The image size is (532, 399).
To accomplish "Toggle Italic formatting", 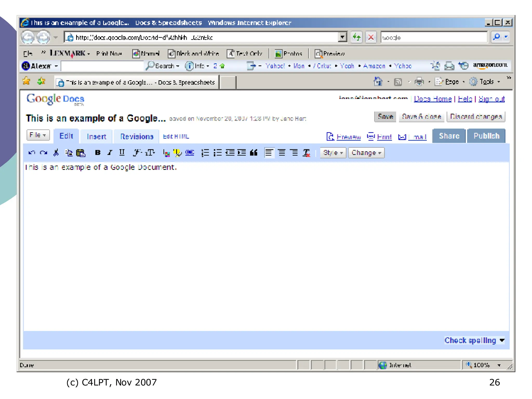I will [110, 153].
